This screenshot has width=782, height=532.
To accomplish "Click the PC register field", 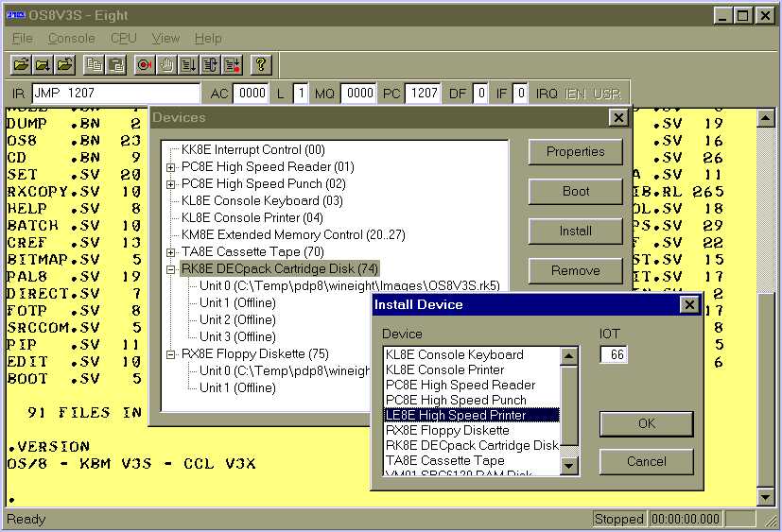I will click(423, 94).
